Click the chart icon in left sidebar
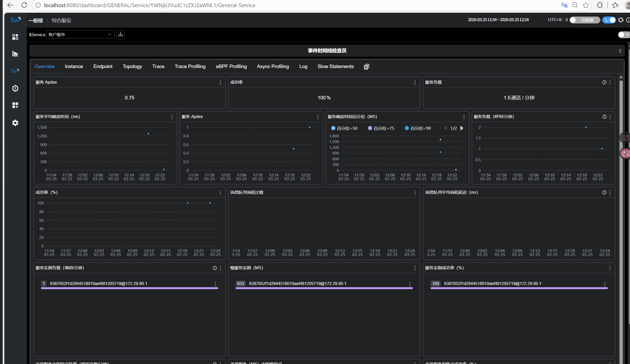 tap(15, 54)
